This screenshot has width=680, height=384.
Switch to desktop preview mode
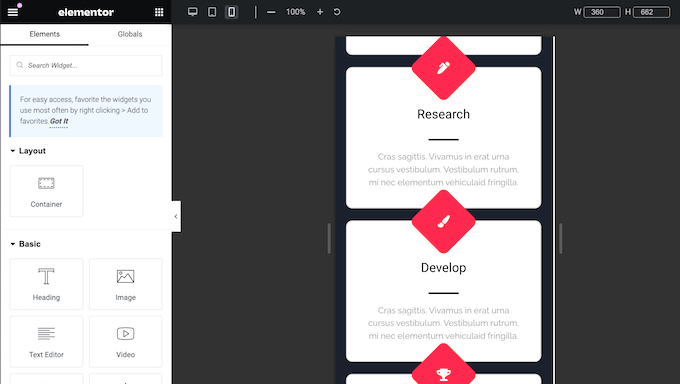193,12
